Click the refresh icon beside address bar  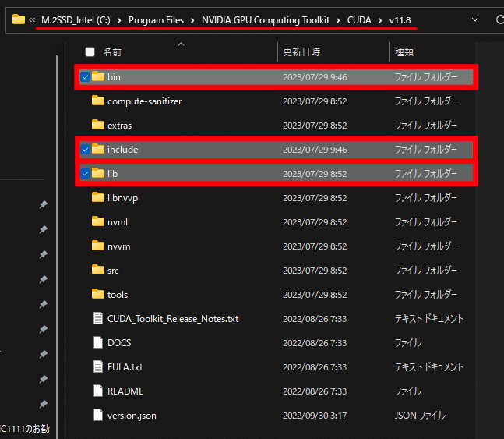coord(500,20)
